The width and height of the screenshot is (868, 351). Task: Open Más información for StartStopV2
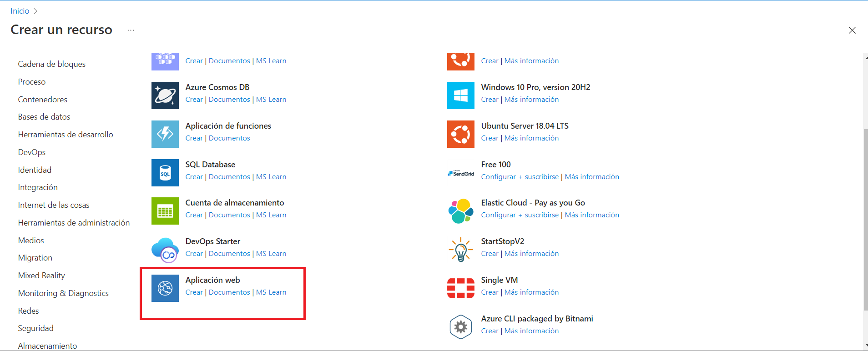(x=531, y=254)
